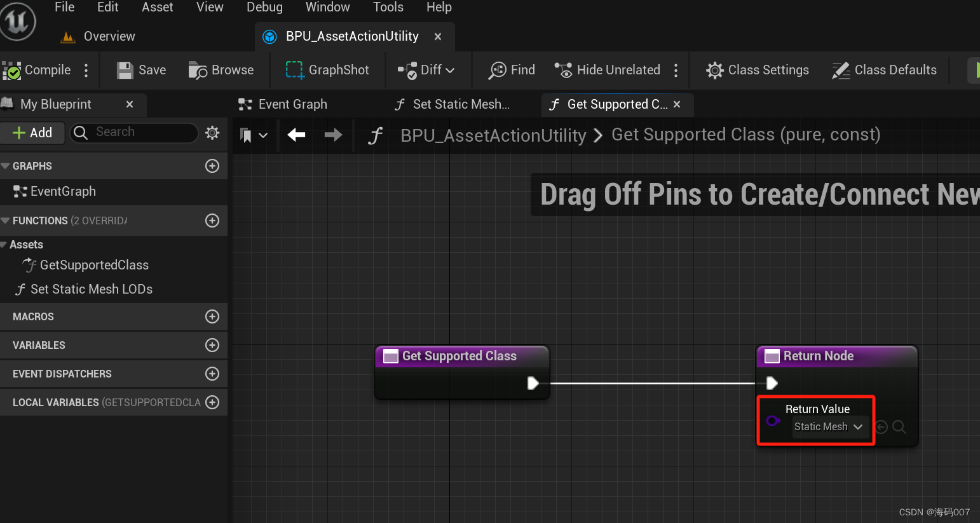Open the Window menu
This screenshot has width=980, height=523.
[328, 8]
